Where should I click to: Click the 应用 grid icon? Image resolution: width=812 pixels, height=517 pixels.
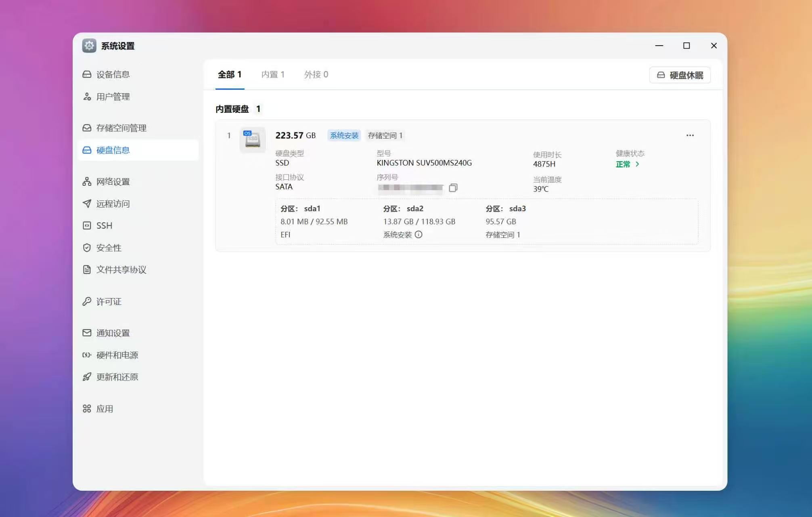click(x=87, y=409)
